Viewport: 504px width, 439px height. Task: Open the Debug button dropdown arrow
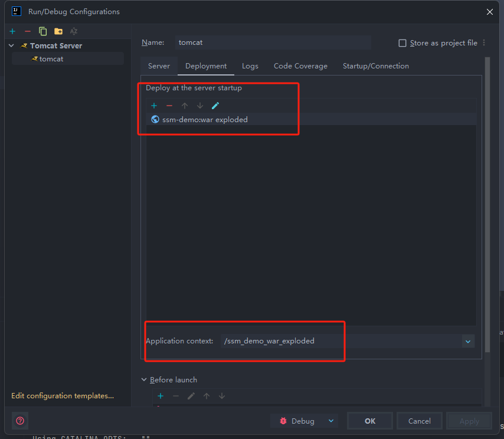coord(330,421)
